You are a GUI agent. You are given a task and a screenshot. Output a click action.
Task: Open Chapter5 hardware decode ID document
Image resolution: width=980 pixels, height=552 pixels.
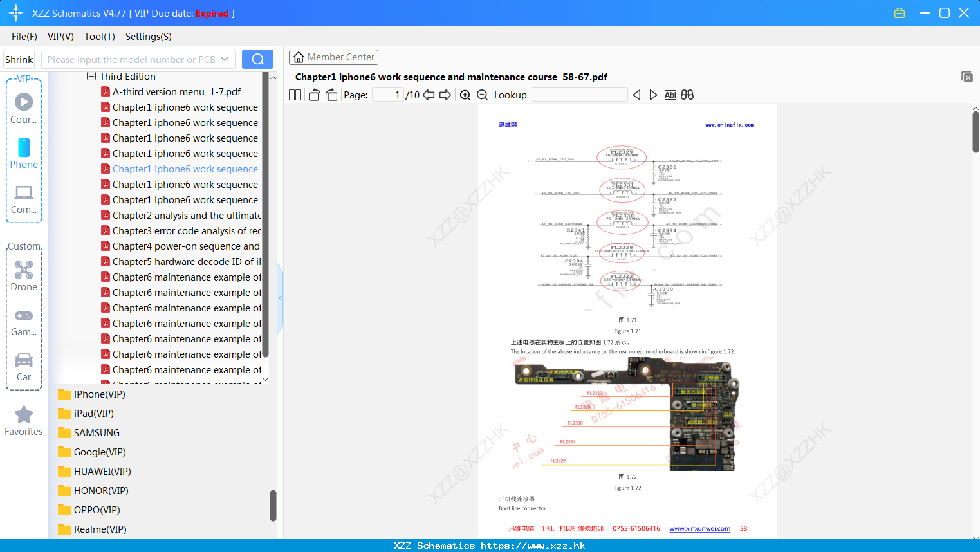point(181,262)
